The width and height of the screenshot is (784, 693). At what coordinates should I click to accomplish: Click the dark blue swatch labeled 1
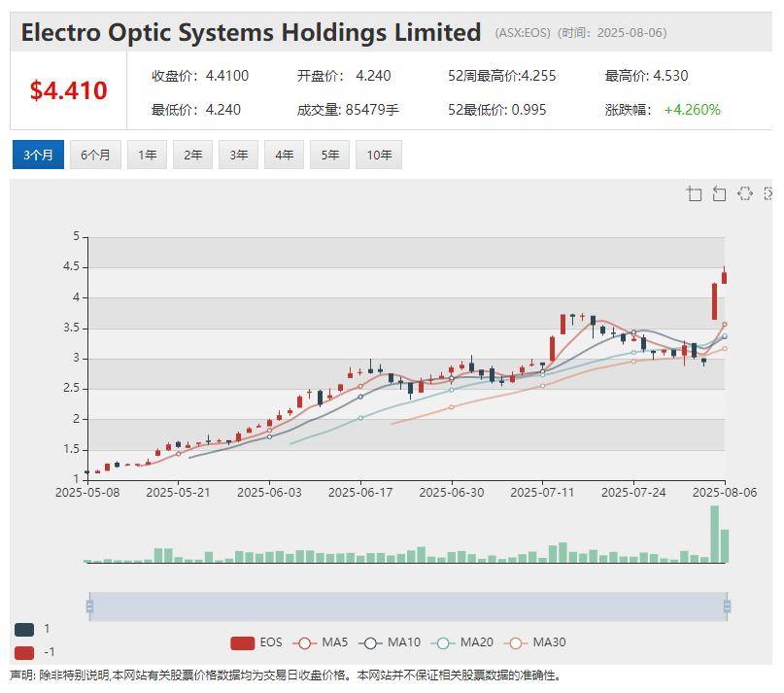coord(24,630)
